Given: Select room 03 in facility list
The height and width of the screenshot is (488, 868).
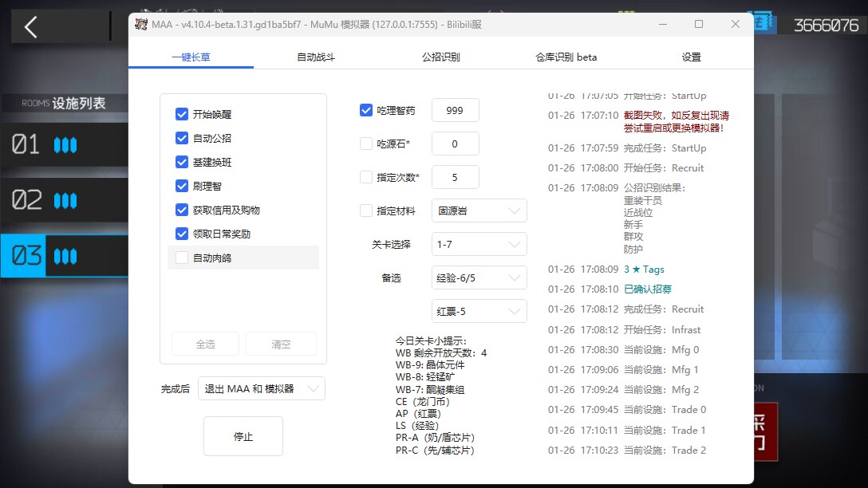Looking at the screenshot, I should (x=64, y=256).
